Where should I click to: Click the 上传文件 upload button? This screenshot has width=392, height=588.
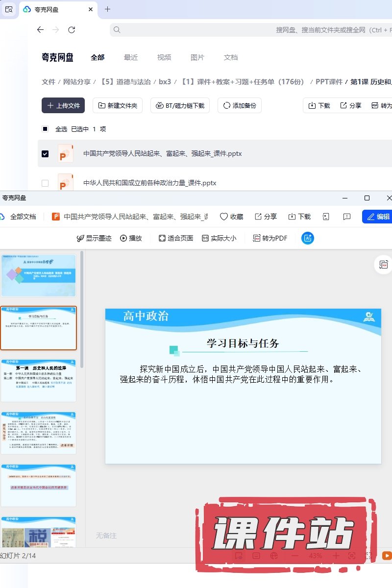coord(63,105)
